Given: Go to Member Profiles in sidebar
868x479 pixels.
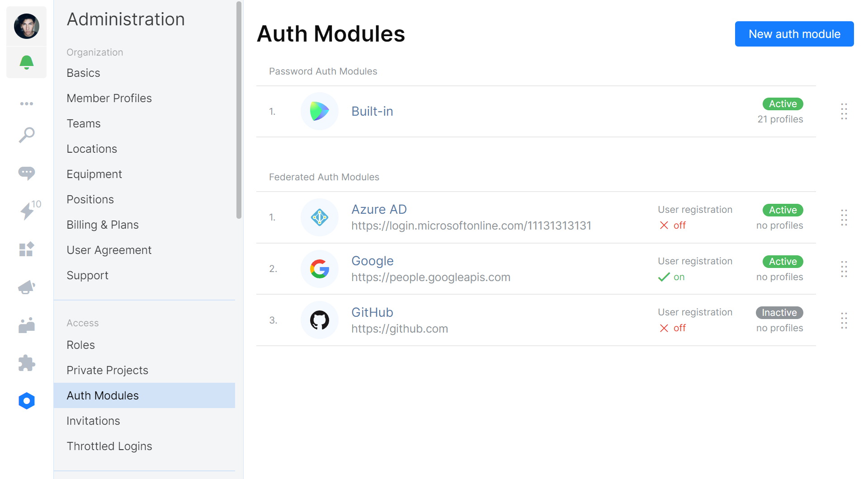Looking at the screenshot, I should pos(109,98).
